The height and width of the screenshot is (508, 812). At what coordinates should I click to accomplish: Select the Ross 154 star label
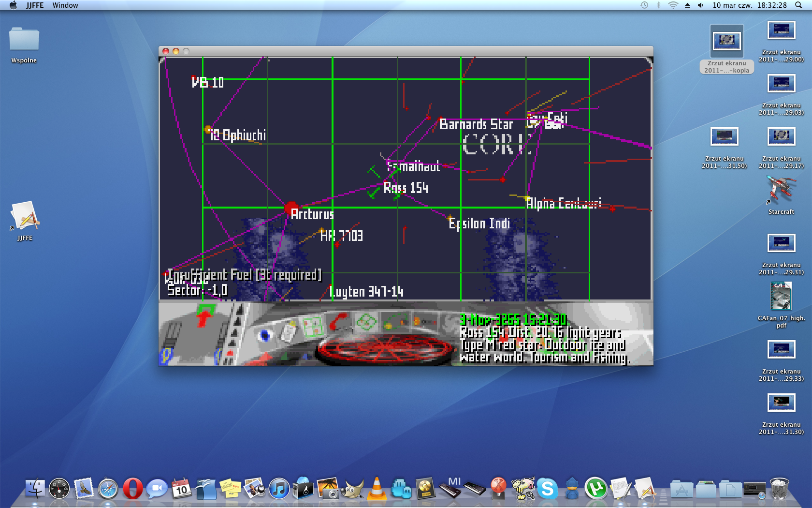pos(406,188)
